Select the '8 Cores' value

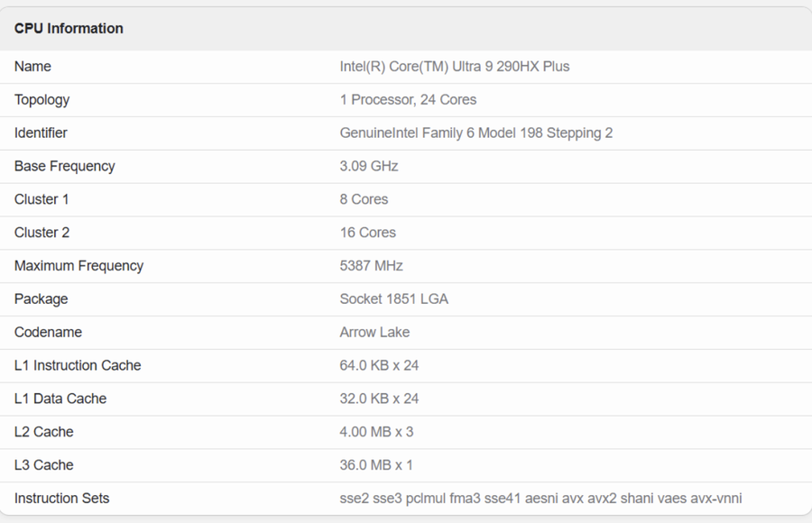pyautogui.click(x=364, y=199)
